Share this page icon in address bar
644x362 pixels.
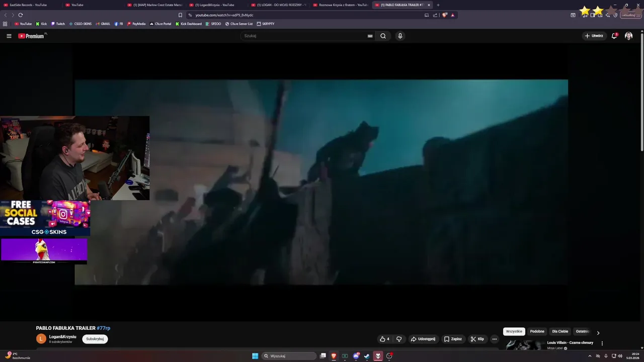435,15
